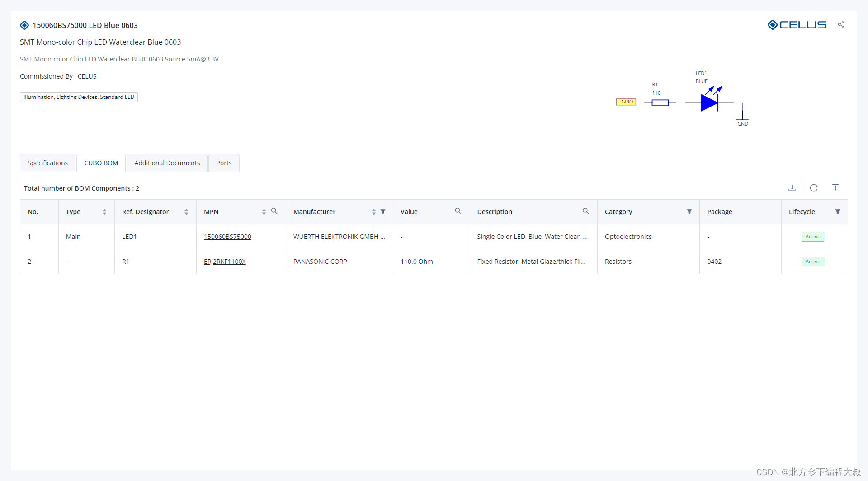
Task: Sort by the Manufacturer column
Action: tap(374, 212)
